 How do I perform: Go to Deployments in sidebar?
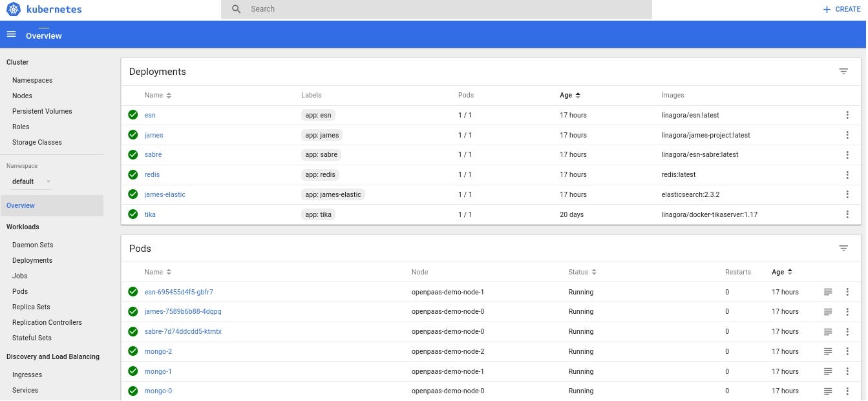(32, 261)
